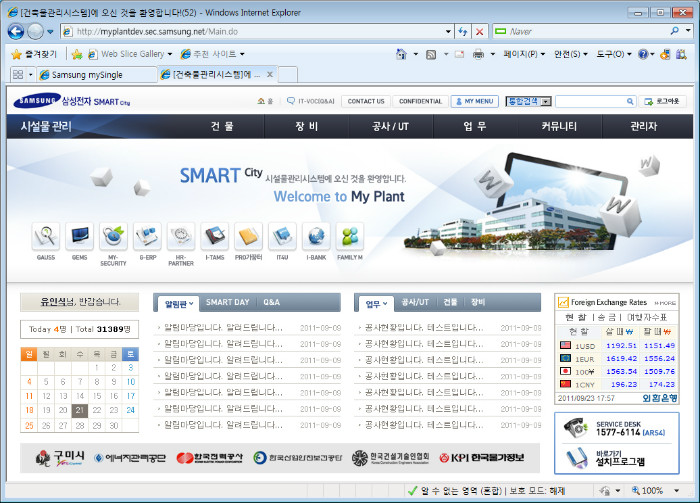
Task: Open the 커뮤니티 main menu
Action: [559, 126]
